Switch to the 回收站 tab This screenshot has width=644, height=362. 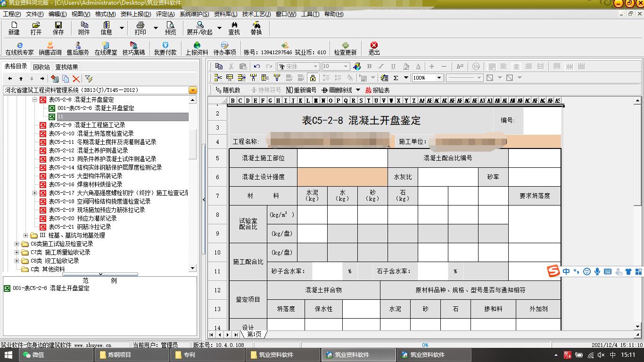click(x=41, y=67)
